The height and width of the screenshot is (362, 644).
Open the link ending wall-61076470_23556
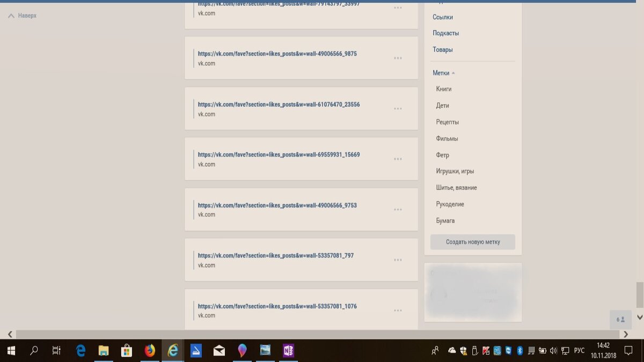tap(279, 104)
